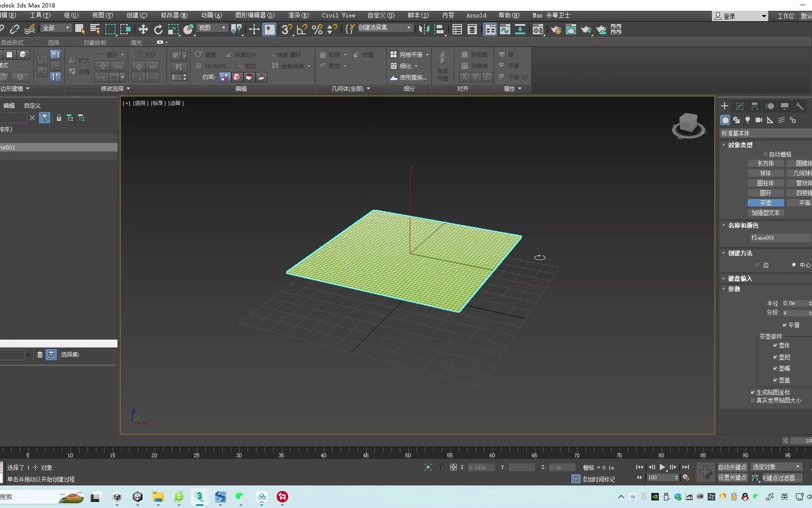Click the object color swatch beside Plane001
Screen dimensions: 812x508
pos(811,238)
